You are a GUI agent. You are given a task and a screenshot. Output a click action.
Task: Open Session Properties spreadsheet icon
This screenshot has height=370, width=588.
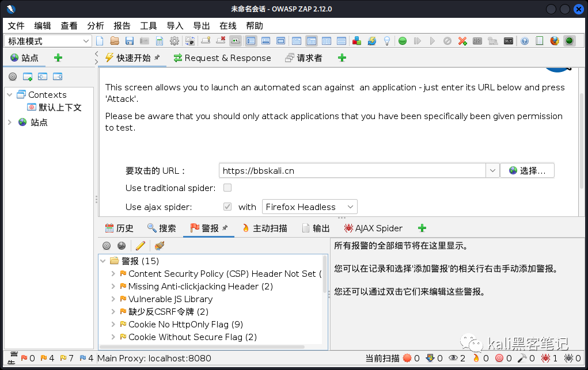pyautogui.click(x=160, y=41)
